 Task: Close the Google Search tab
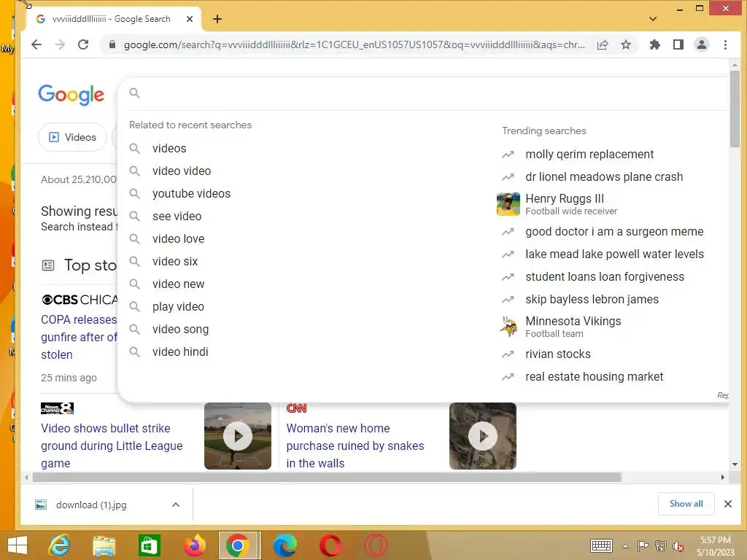point(190,19)
